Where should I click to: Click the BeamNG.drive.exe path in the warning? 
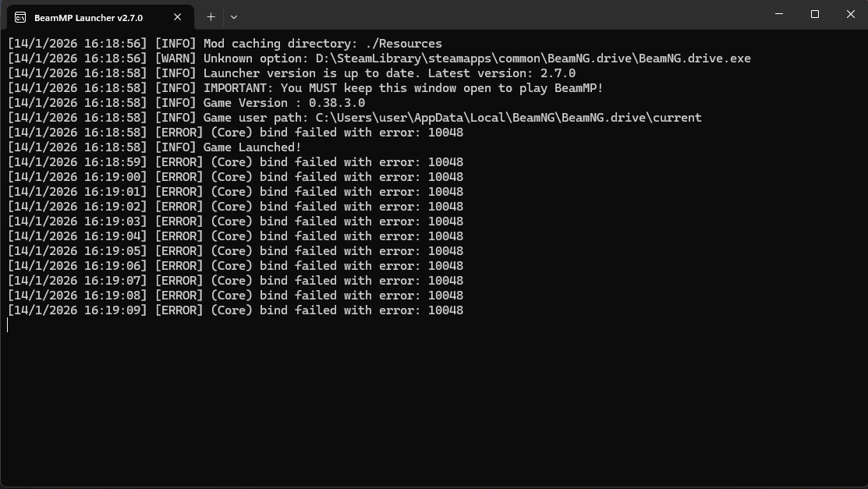click(x=533, y=58)
